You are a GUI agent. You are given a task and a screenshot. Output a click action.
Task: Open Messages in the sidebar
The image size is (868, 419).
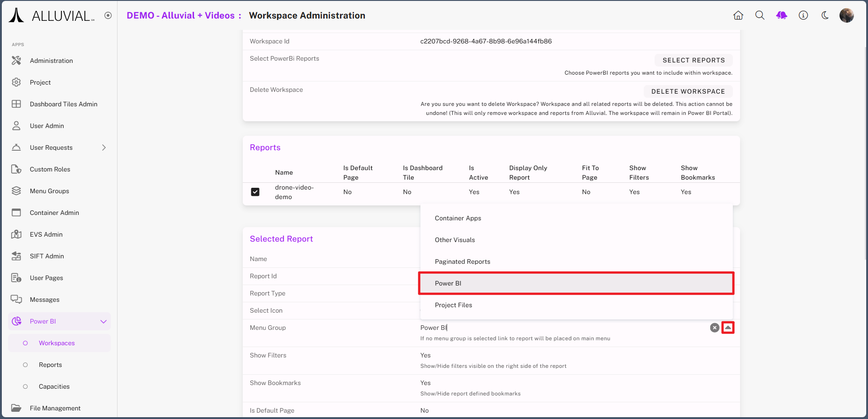(59, 300)
